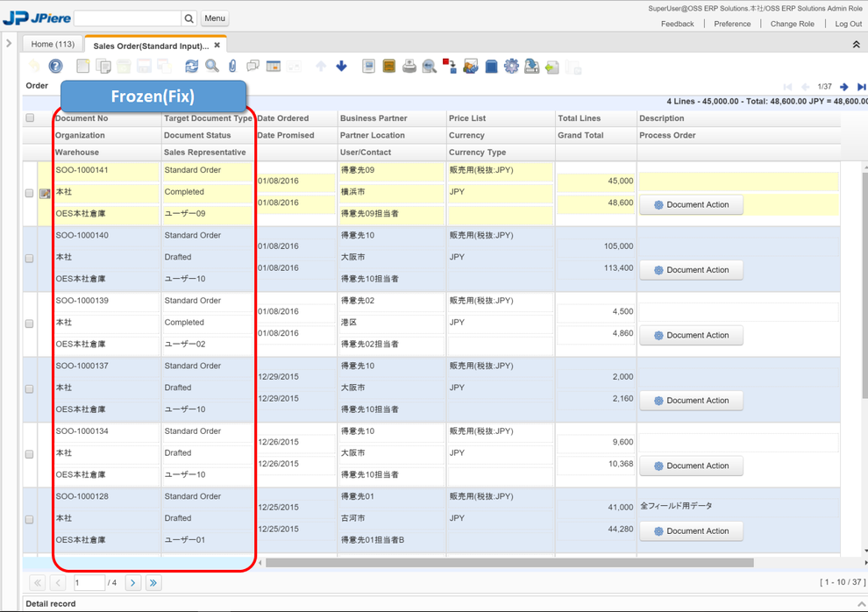The height and width of the screenshot is (612, 868).
Task: Click the Refresh toolbar icon
Action: [x=191, y=66]
